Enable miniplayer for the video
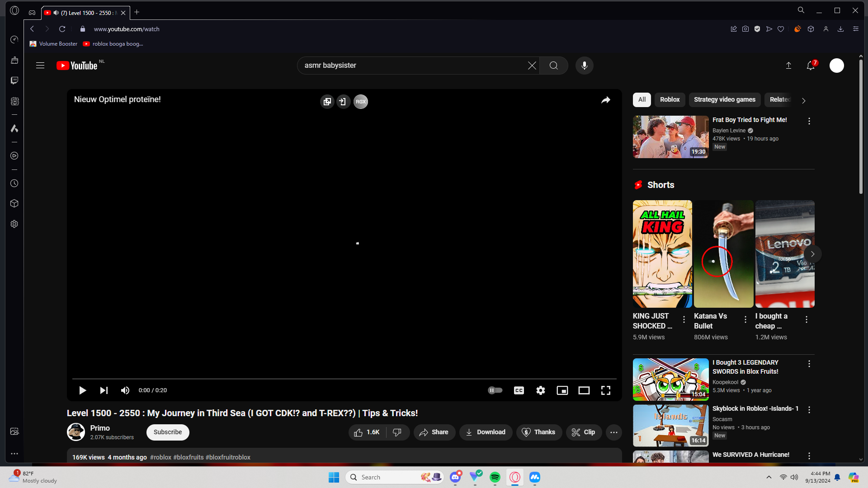Viewport: 868px width, 488px height. pos(562,390)
